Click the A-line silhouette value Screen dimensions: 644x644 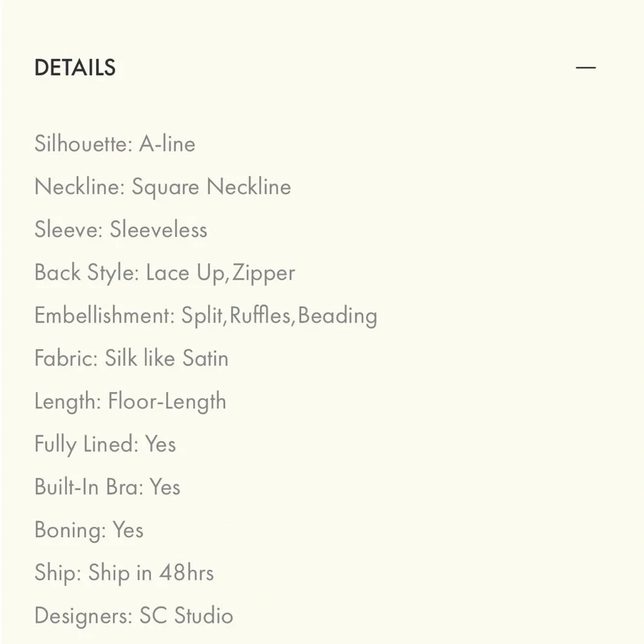pos(167,144)
